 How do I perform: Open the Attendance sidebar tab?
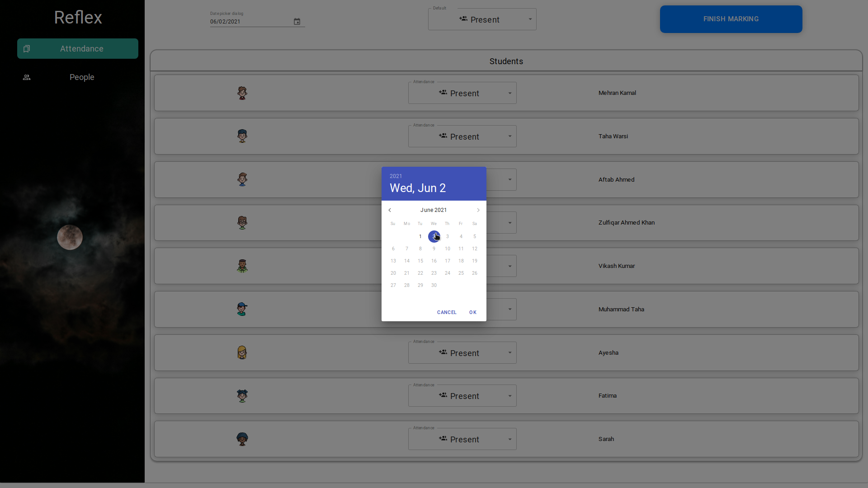pos(78,49)
